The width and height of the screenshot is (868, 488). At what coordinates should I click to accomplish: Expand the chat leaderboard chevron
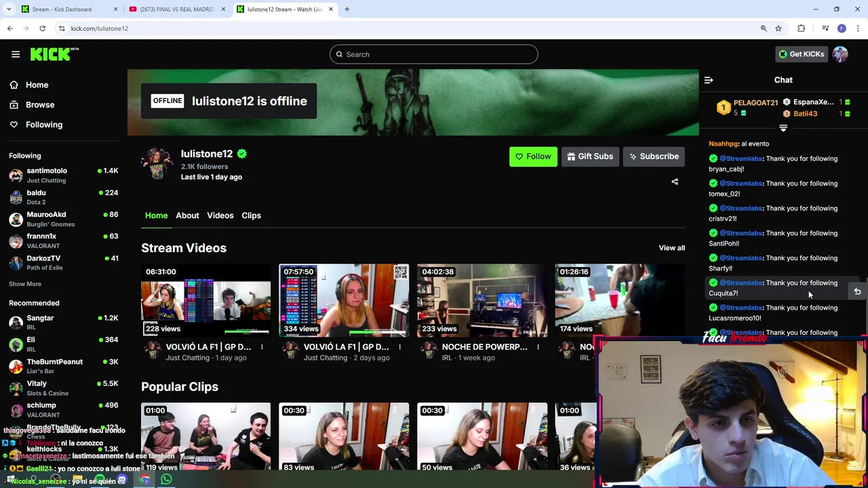coord(783,128)
